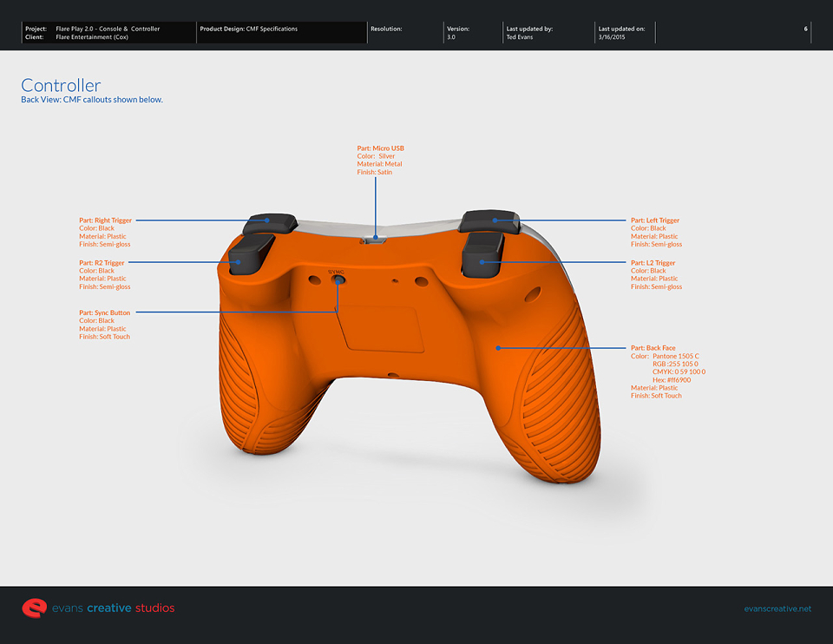This screenshot has height=644, width=833.
Task: Click the Last updated by Ted Evans field
Action: [x=529, y=33]
